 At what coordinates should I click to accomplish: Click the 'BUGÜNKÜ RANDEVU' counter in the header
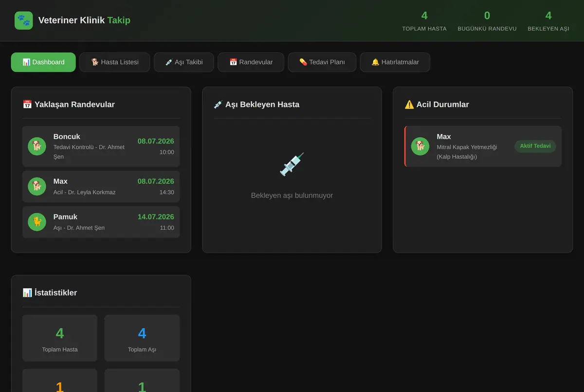pos(487,21)
